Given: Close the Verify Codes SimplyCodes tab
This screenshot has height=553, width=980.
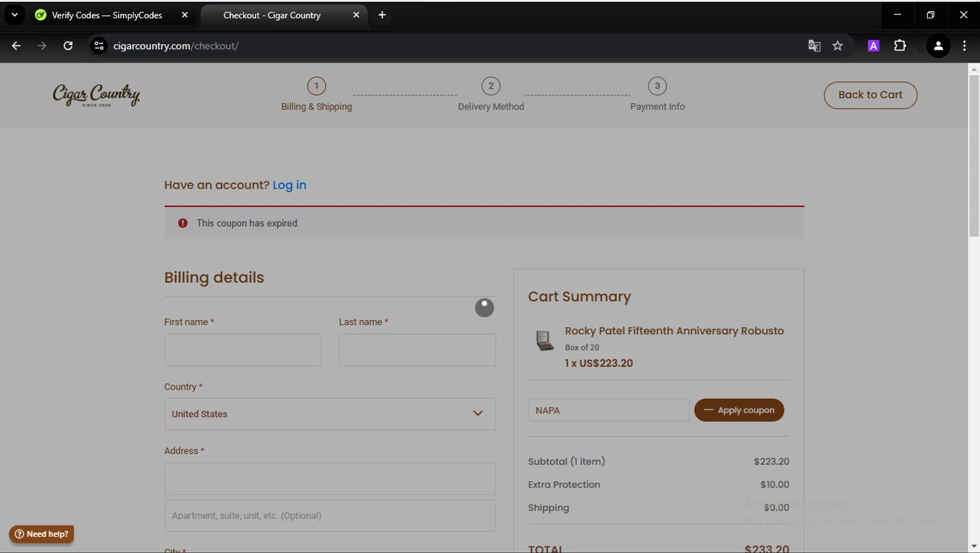Looking at the screenshot, I should tap(185, 15).
